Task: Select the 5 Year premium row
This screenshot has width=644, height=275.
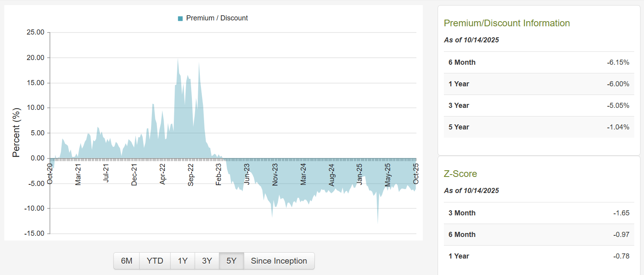Action: click(539, 127)
